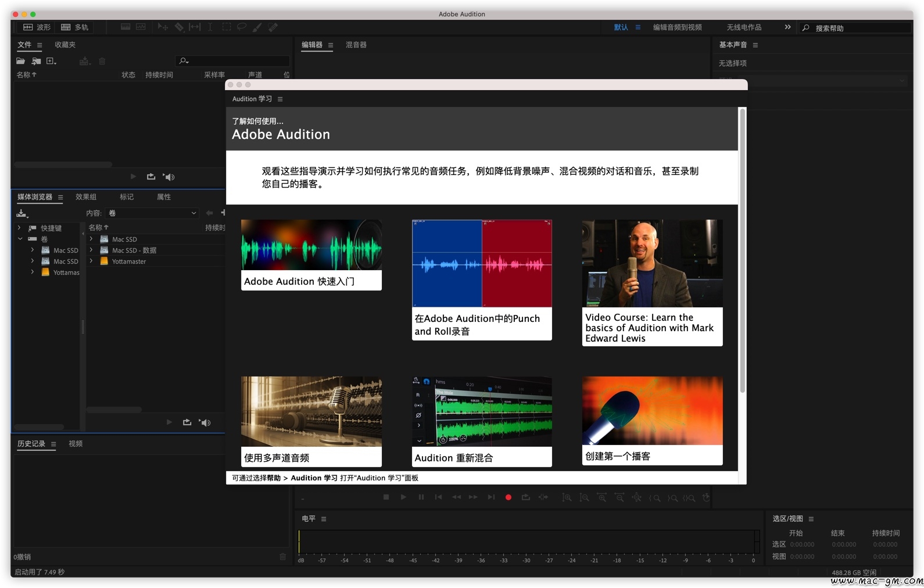Toggle auto-play speaker in Media Browser

coord(205,422)
